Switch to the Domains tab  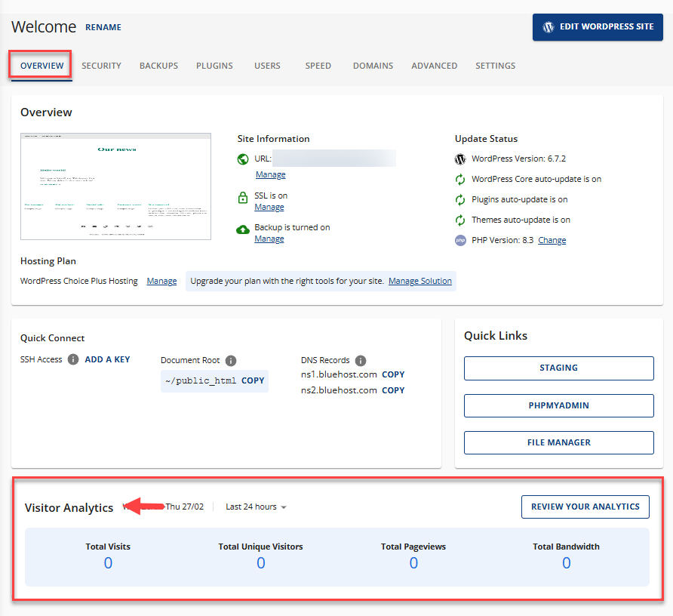point(373,66)
